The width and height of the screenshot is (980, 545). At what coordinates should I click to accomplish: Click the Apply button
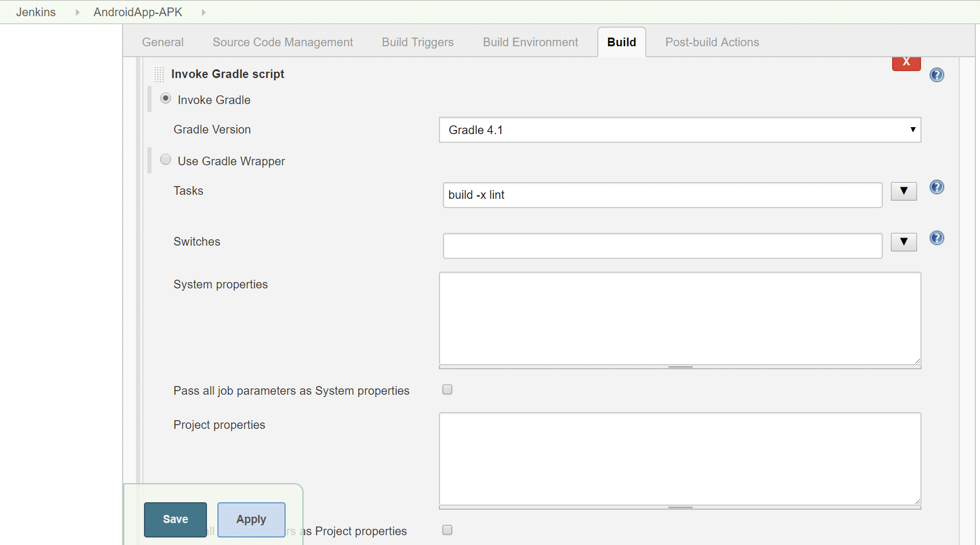coord(252,520)
